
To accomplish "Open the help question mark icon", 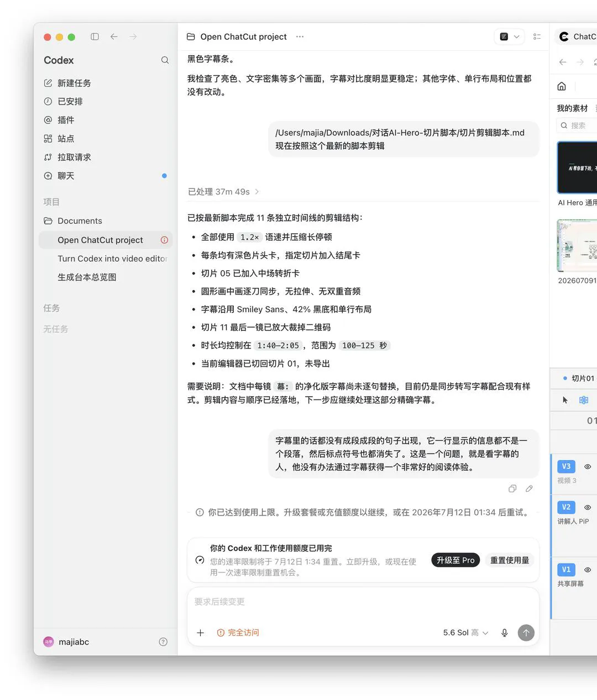I will [x=163, y=642].
